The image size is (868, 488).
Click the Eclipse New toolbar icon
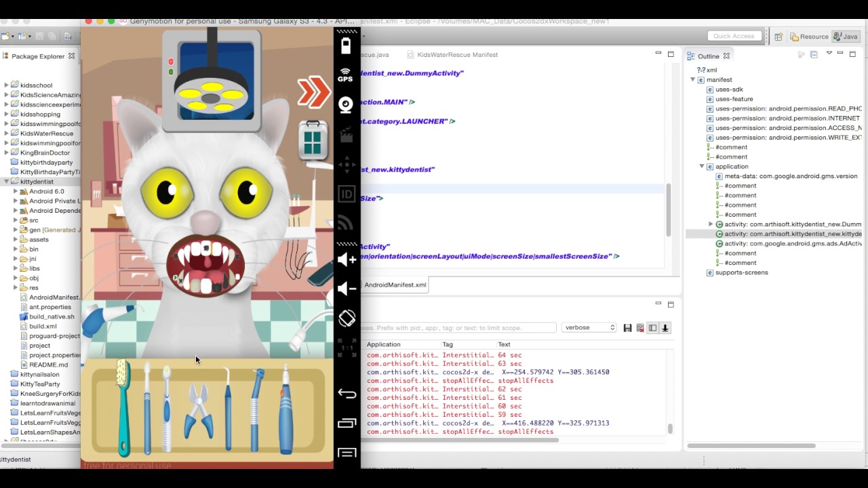pos(5,37)
